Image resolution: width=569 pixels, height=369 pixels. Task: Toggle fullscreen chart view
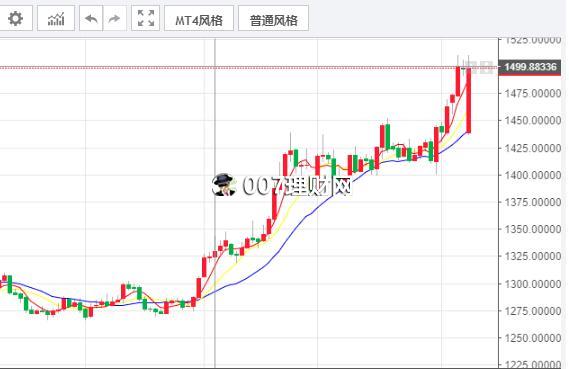pos(146,19)
